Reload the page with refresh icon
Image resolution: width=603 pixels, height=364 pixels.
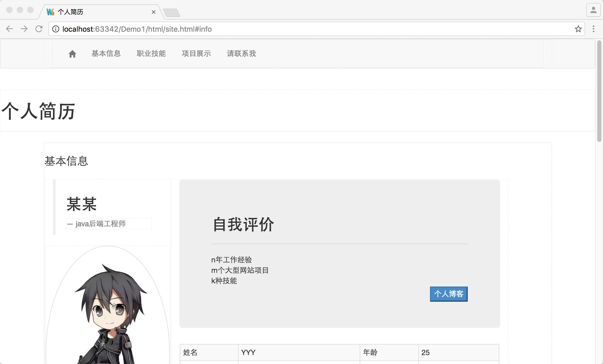(39, 29)
